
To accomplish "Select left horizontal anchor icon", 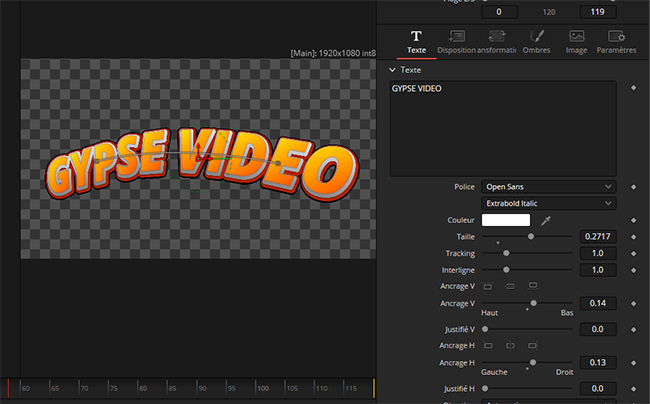I will (x=488, y=346).
